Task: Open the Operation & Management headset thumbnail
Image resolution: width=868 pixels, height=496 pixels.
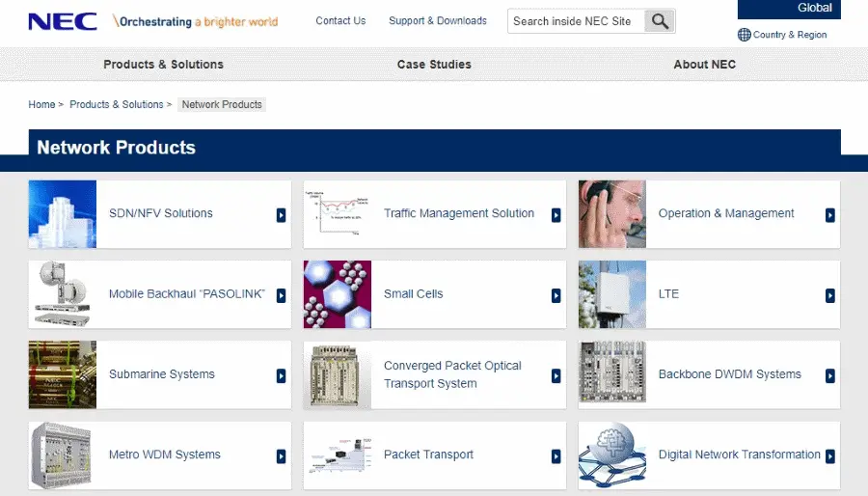Action: (611, 214)
